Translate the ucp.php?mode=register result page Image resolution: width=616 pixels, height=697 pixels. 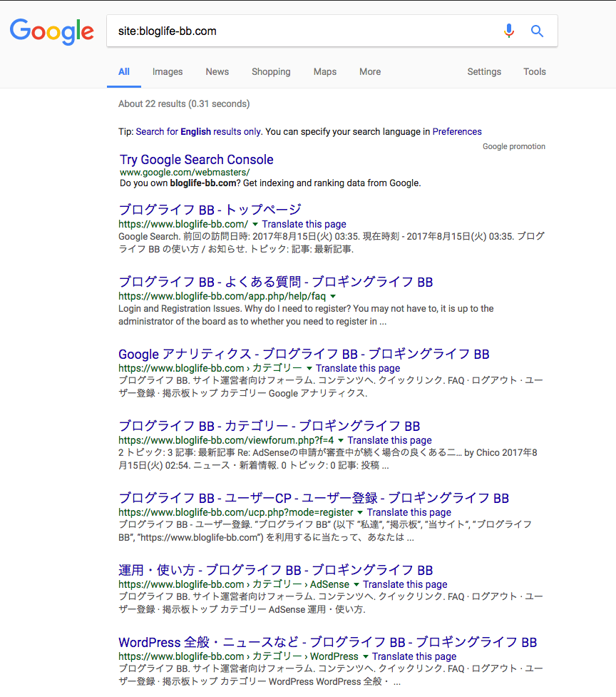(x=409, y=512)
